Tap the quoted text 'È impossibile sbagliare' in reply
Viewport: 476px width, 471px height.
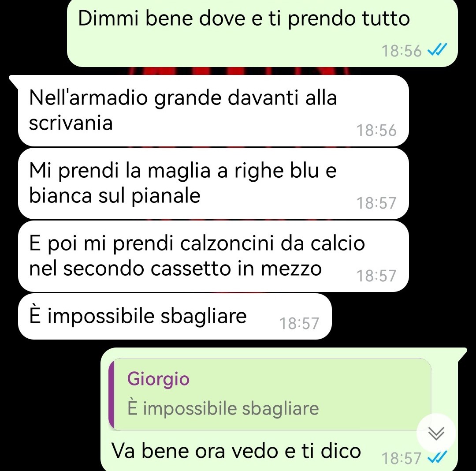pos(223,408)
